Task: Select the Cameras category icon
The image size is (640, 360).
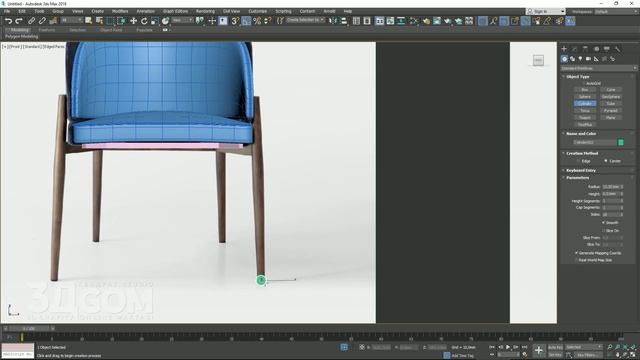Action: pyautogui.click(x=588, y=59)
